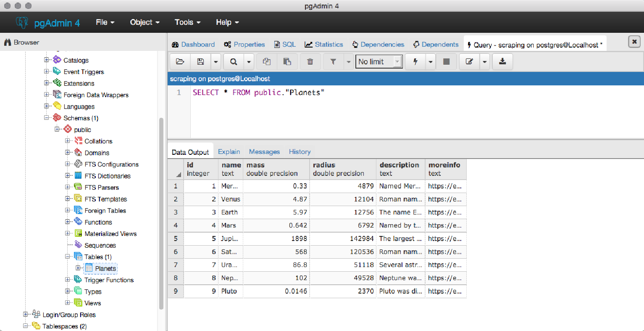Image resolution: width=644 pixels, height=331 pixels.
Task: Open the Filter options dropdown arrow
Action: click(349, 62)
